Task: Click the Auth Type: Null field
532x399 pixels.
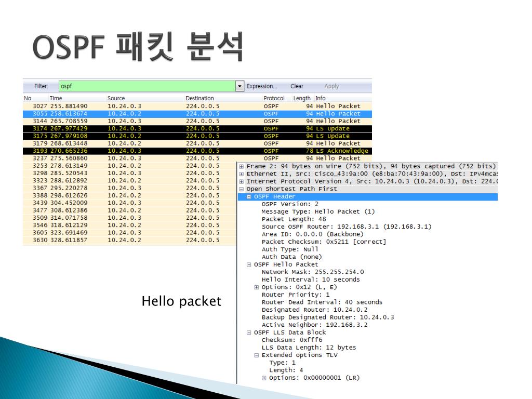Action: tap(290, 249)
